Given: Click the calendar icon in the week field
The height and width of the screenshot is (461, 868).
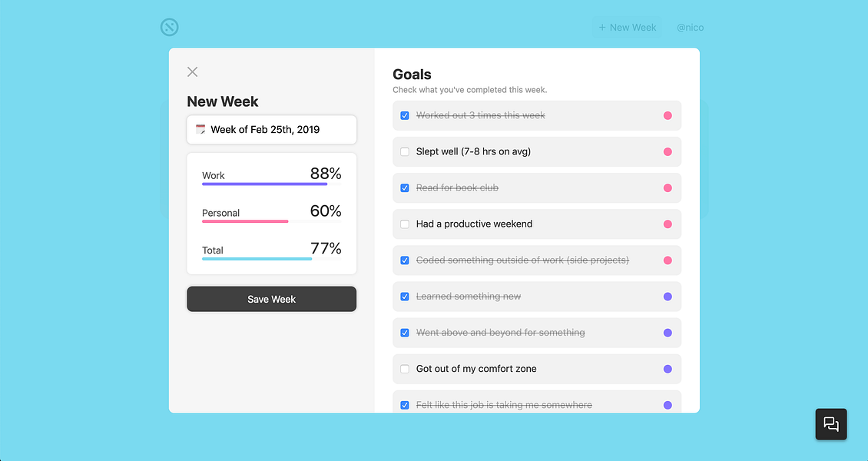Looking at the screenshot, I should coord(200,130).
